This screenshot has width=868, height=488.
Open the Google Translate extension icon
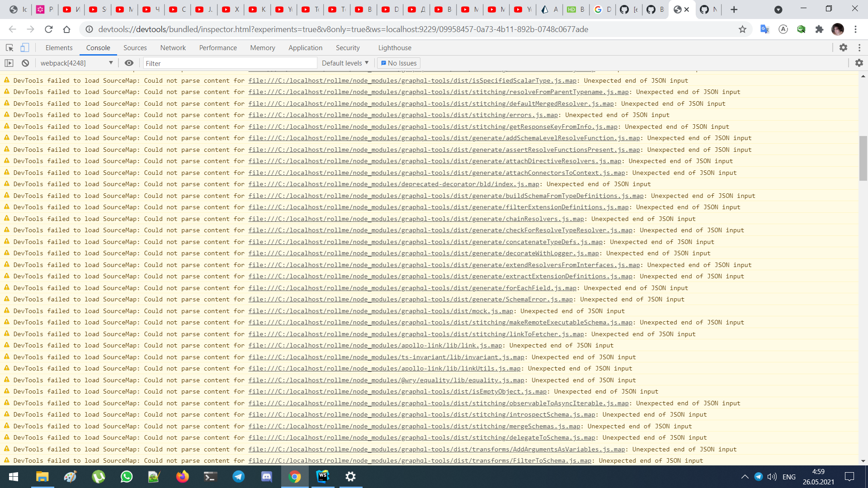[x=764, y=29]
